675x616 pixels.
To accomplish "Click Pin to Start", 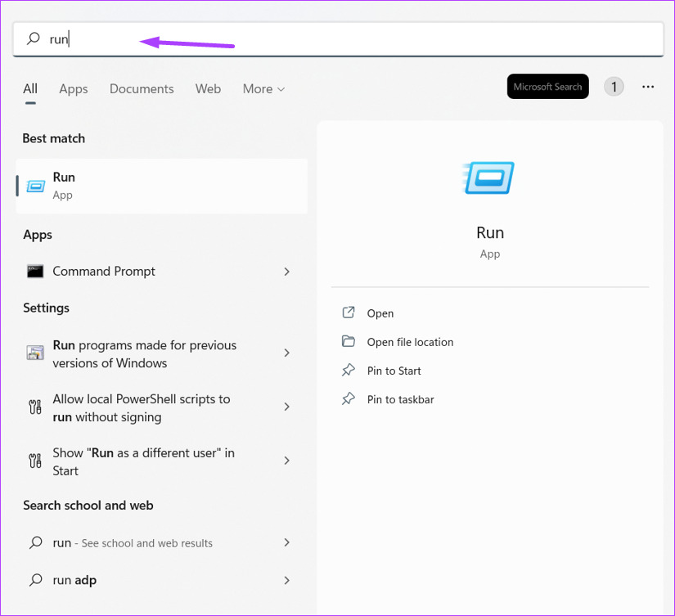I will pyautogui.click(x=394, y=371).
